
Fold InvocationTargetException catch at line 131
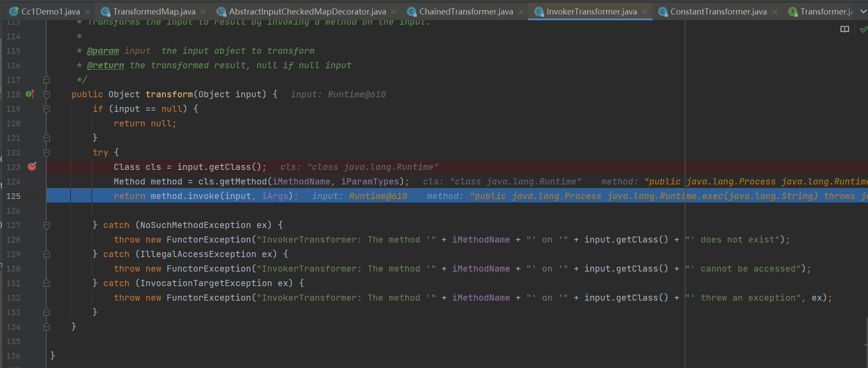(x=46, y=283)
